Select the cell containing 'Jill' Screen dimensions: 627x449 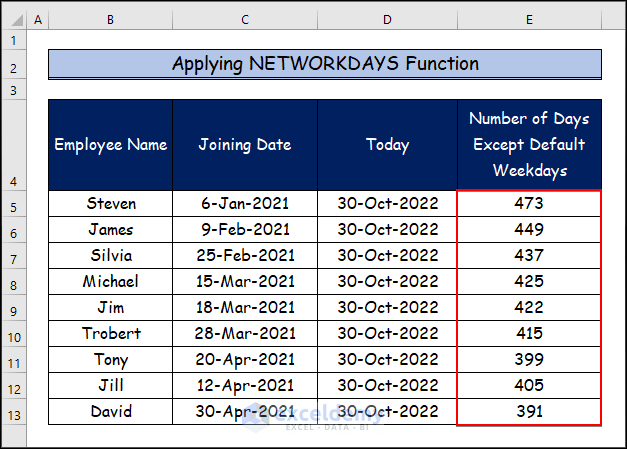coord(111,385)
